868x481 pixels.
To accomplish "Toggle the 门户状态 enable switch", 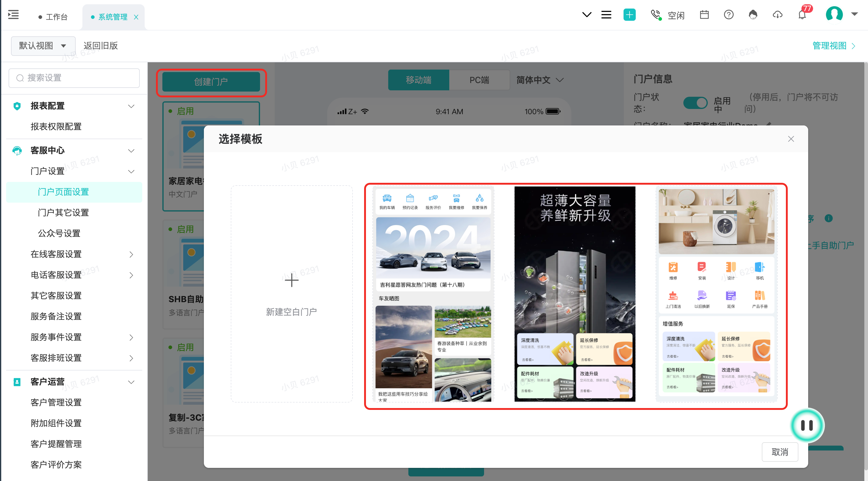I will click(695, 103).
